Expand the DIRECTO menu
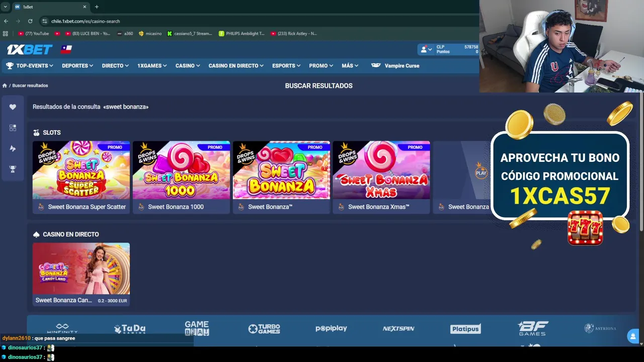The height and width of the screenshot is (362, 644). (x=115, y=66)
